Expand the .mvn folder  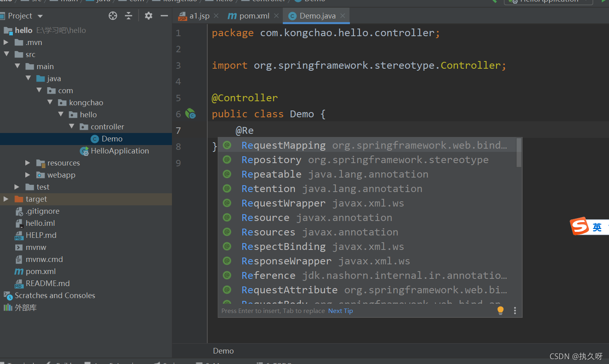pyautogui.click(x=6, y=42)
